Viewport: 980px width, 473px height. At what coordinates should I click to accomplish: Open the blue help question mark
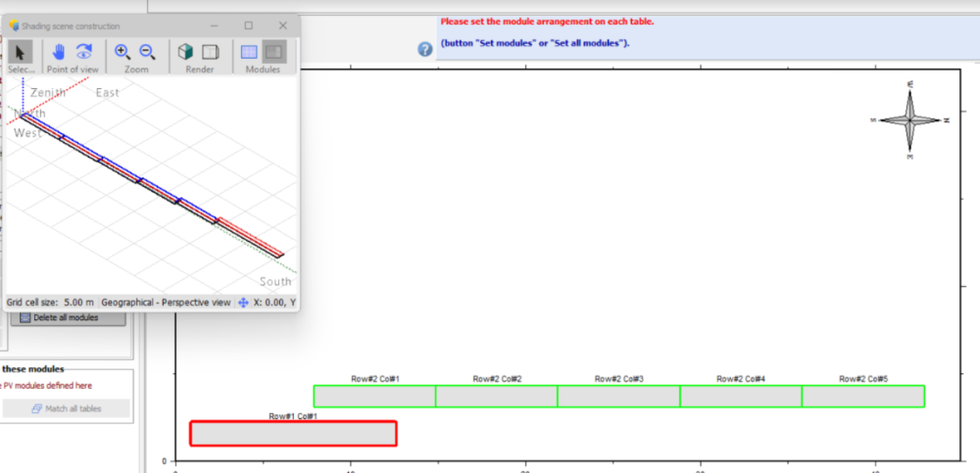click(425, 49)
